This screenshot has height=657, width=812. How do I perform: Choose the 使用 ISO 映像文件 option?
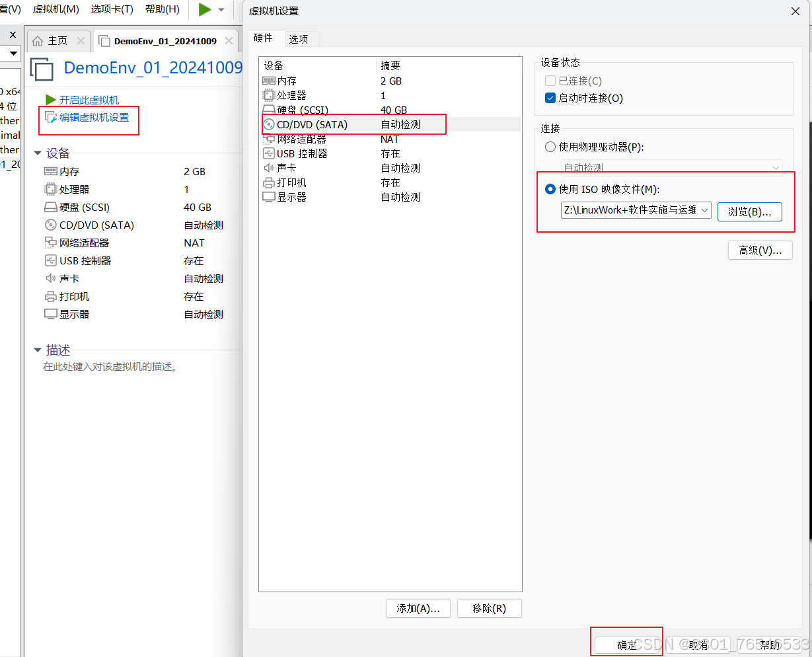(x=550, y=188)
